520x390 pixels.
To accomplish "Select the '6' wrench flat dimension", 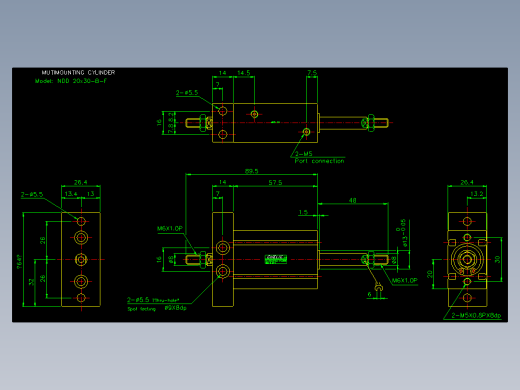I will [x=369, y=294].
